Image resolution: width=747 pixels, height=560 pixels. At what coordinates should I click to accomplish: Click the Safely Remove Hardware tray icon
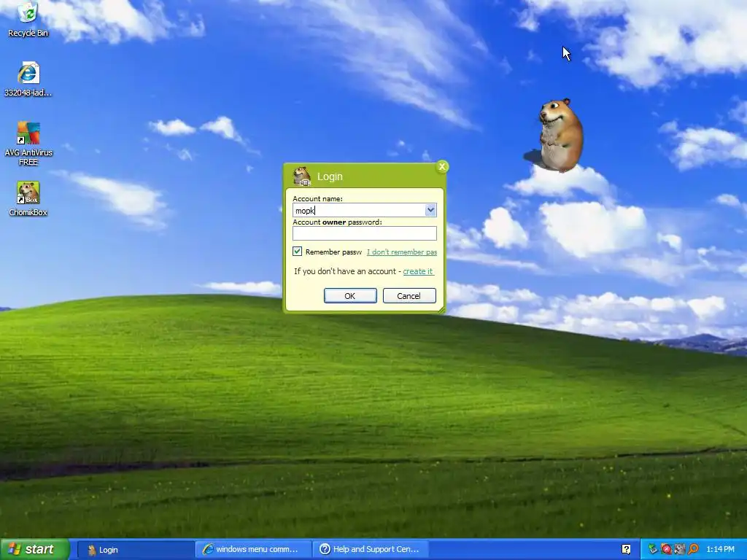(653, 550)
